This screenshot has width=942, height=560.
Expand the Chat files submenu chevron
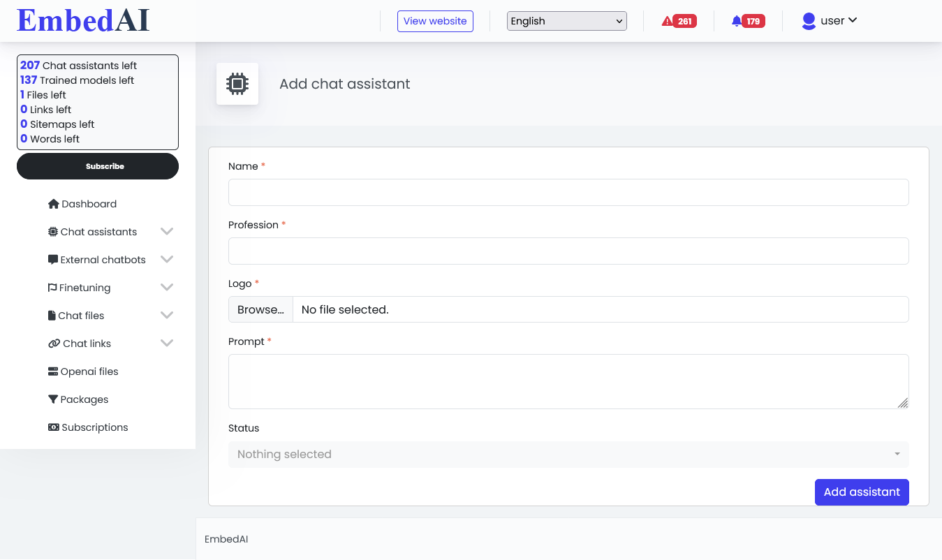coord(167,315)
